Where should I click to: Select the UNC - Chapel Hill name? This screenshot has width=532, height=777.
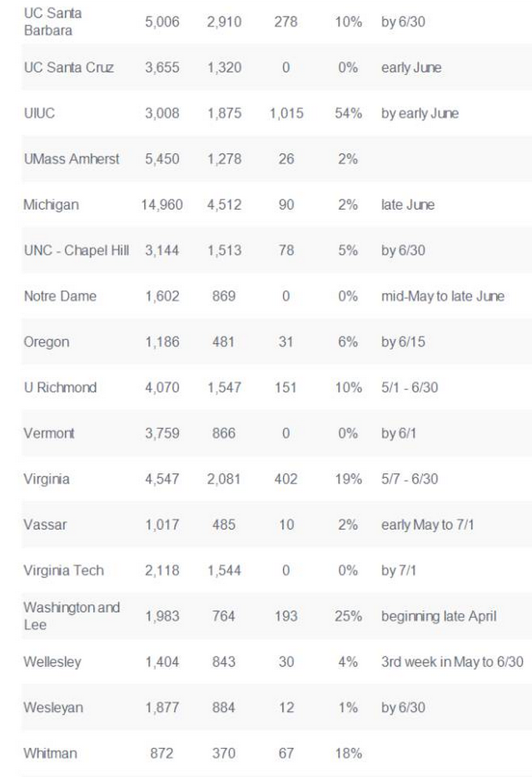(76, 251)
